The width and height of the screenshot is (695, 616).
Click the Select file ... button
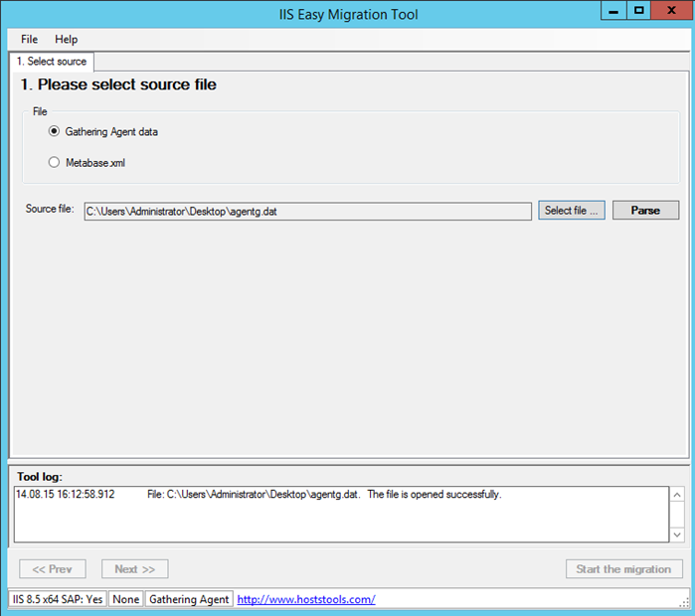572,211
